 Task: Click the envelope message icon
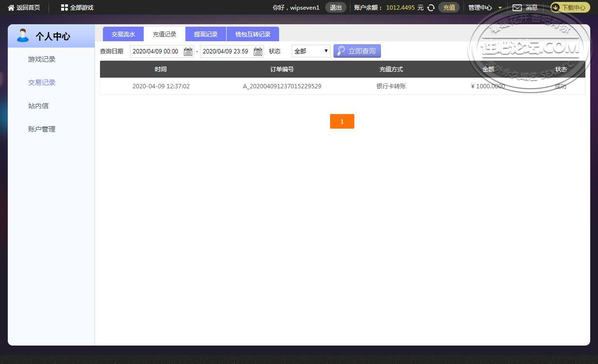tap(517, 8)
